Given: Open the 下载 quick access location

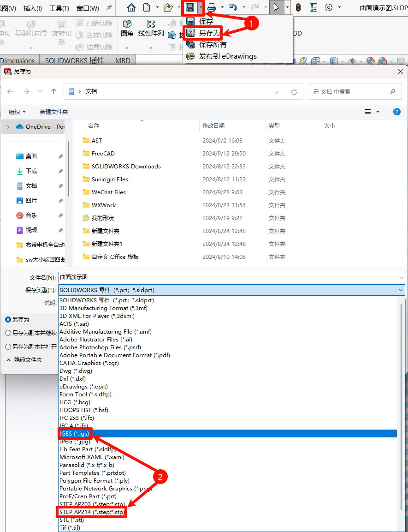Looking at the screenshot, I should point(27,171).
